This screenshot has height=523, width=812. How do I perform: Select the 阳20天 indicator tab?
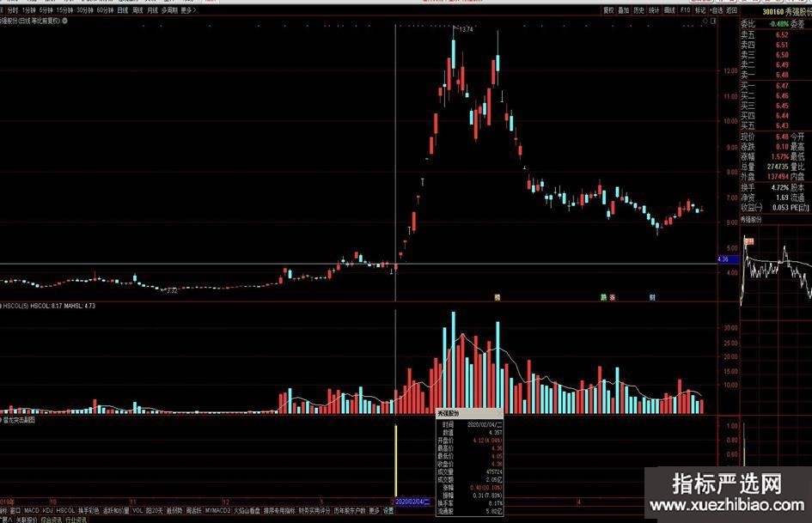coord(155,511)
